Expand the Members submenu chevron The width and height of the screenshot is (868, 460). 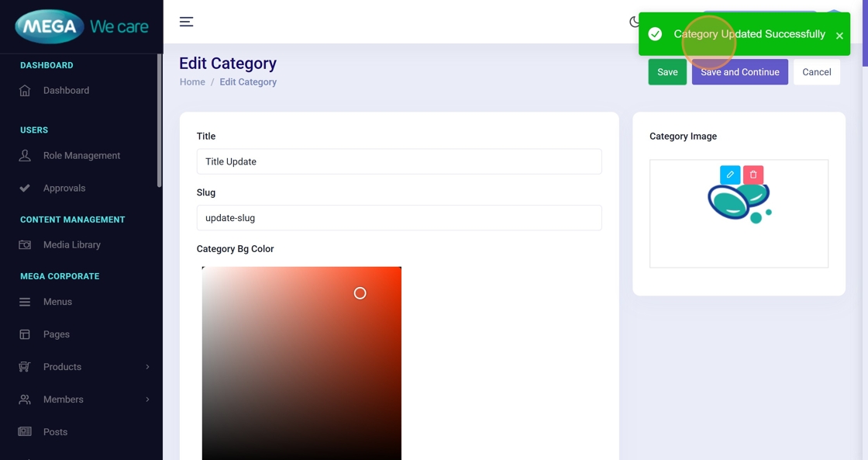147,399
